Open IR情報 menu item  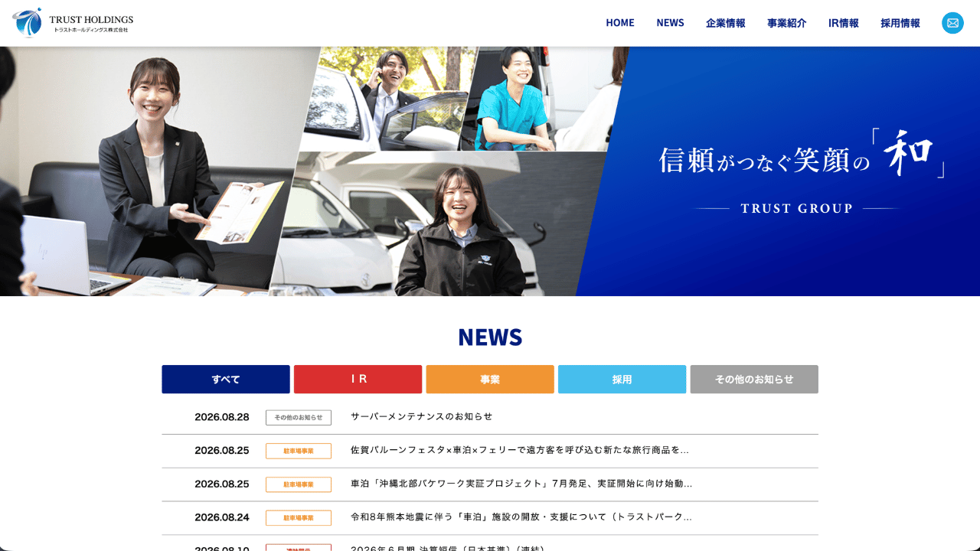point(844,23)
